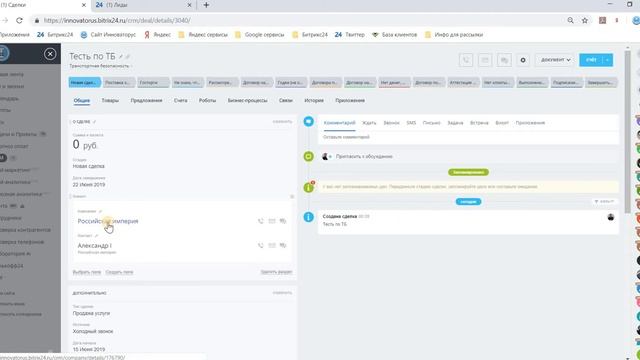
Task: Select the Ждать tab in timeline
Action: pos(369,123)
